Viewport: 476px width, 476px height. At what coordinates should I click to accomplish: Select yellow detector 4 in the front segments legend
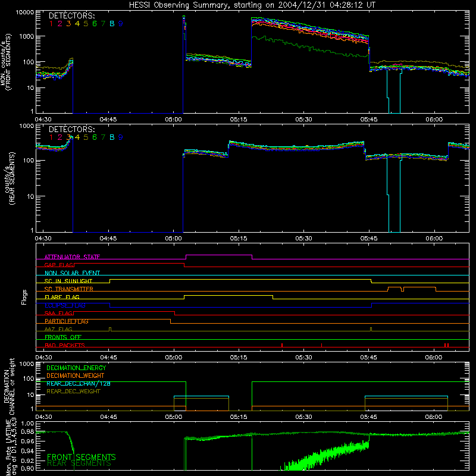(x=77, y=24)
